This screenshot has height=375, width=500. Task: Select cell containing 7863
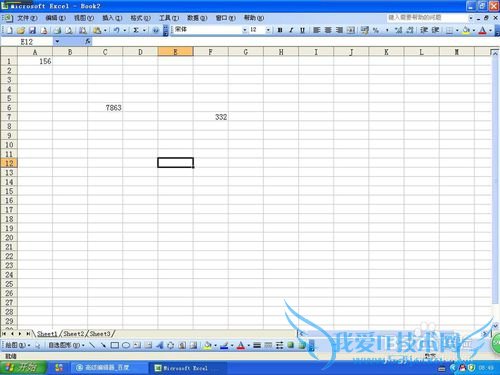(105, 108)
